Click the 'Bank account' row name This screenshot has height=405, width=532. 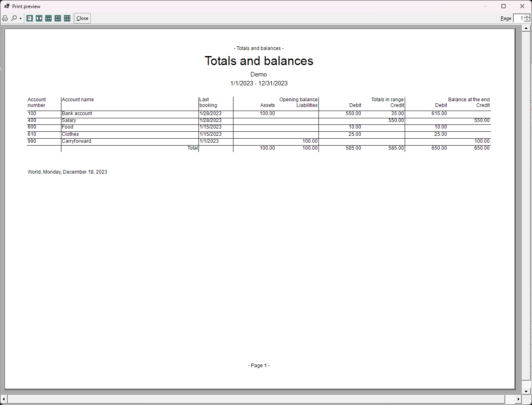(x=77, y=113)
